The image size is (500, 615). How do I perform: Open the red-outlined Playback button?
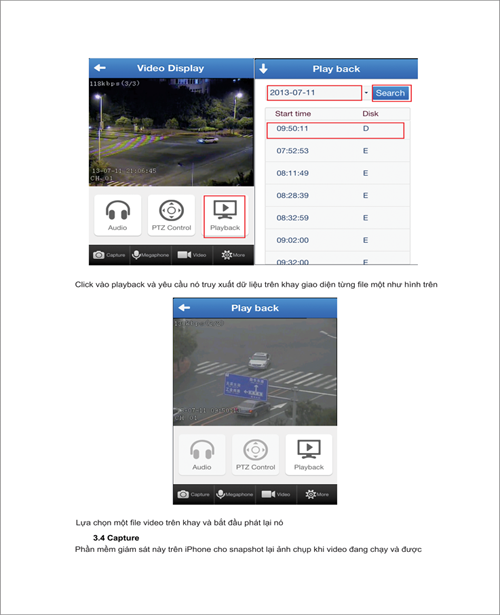(x=225, y=216)
